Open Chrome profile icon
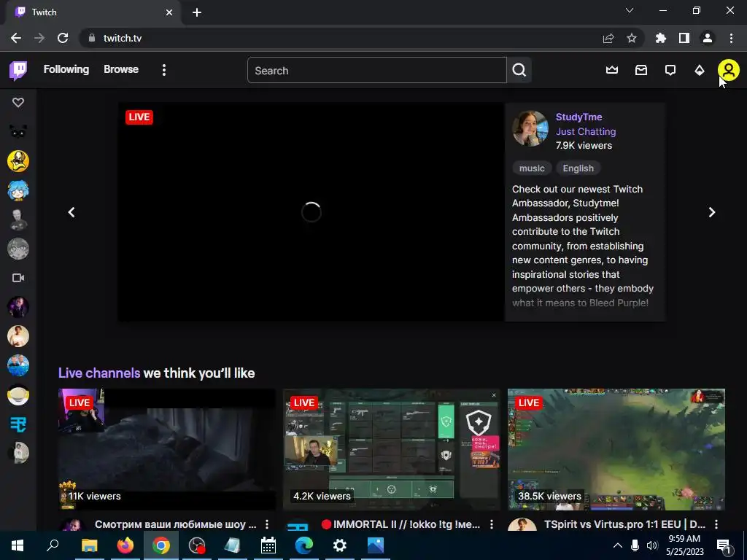The height and width of the screenshot is (560, 747). pos(708,38)
